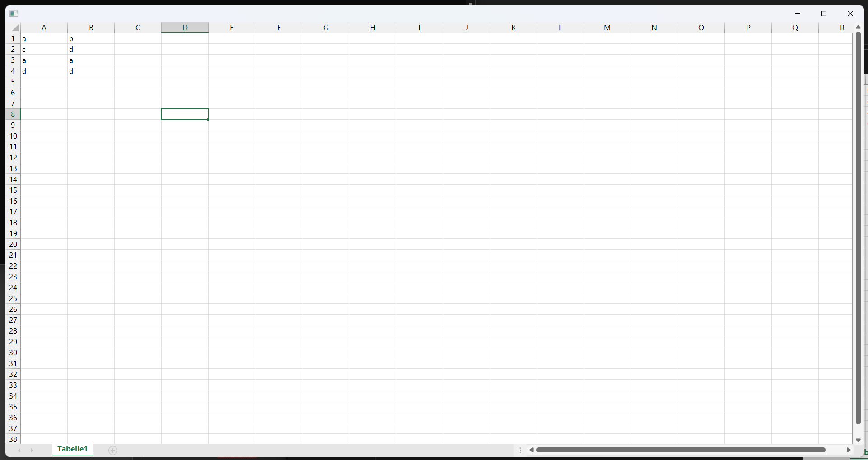
Task: Click the vertical scrollbar thumb
Action: 859,228
